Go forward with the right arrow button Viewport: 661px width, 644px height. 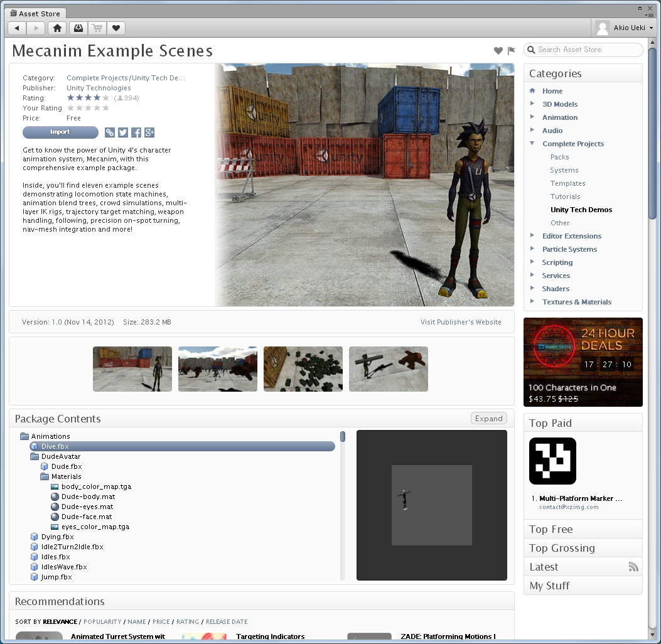[x=36, y=28]
